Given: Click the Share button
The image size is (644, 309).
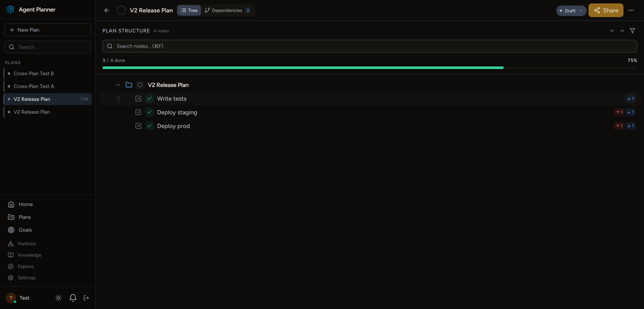Looking at the screenshot, I should pyautogui.click(x=606, y=10).
